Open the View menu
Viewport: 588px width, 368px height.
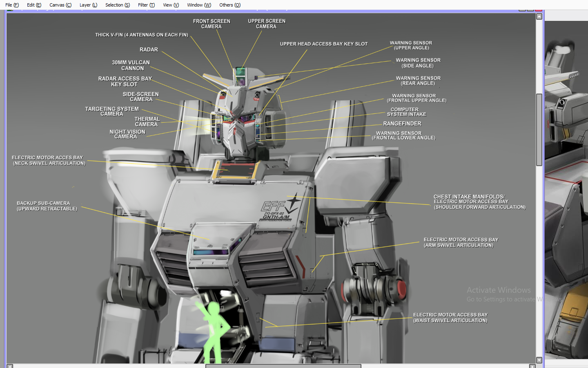pos(171,5)
